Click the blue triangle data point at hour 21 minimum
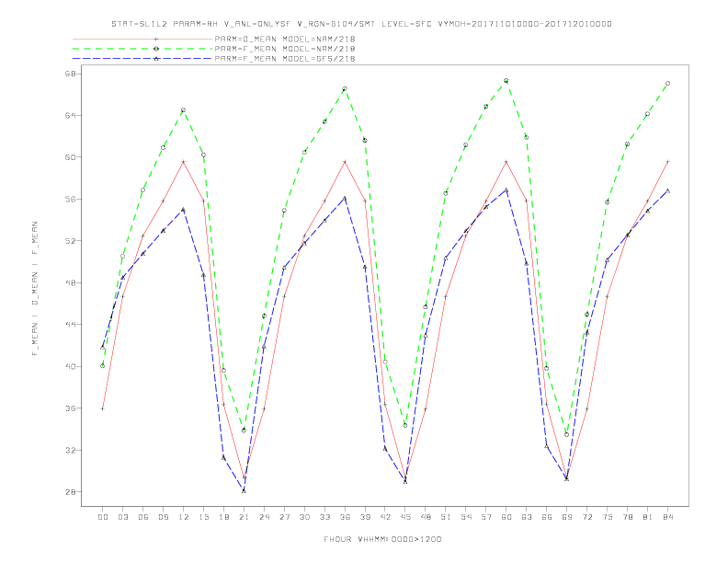The image size is (728, 563). click(x=244, y=490)
